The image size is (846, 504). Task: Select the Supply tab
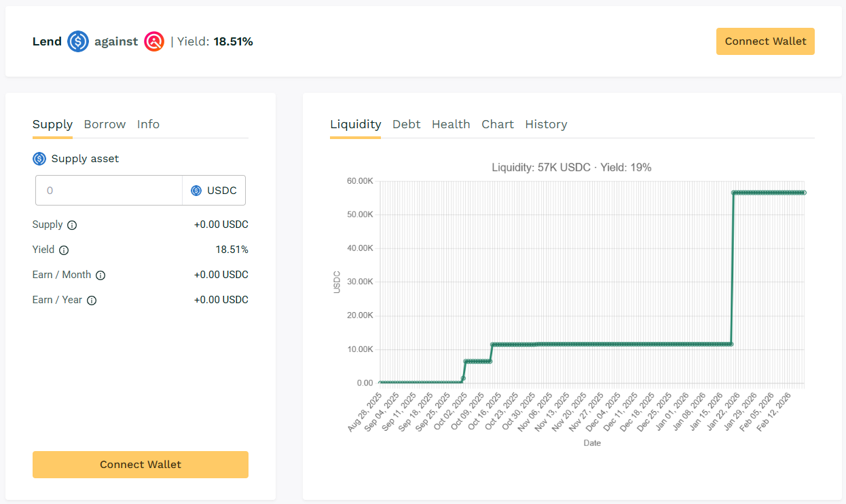(x=52, y=124)
